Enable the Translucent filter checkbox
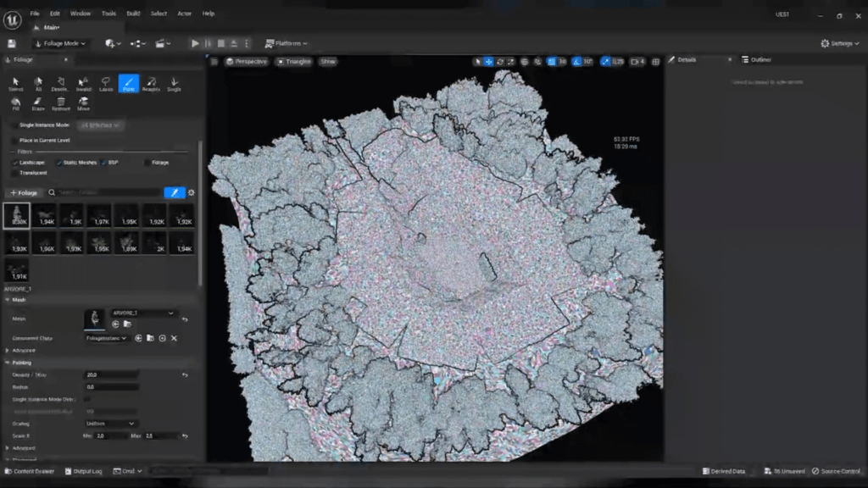This screenshot has height=488, width=868. (x=14, y=173)
